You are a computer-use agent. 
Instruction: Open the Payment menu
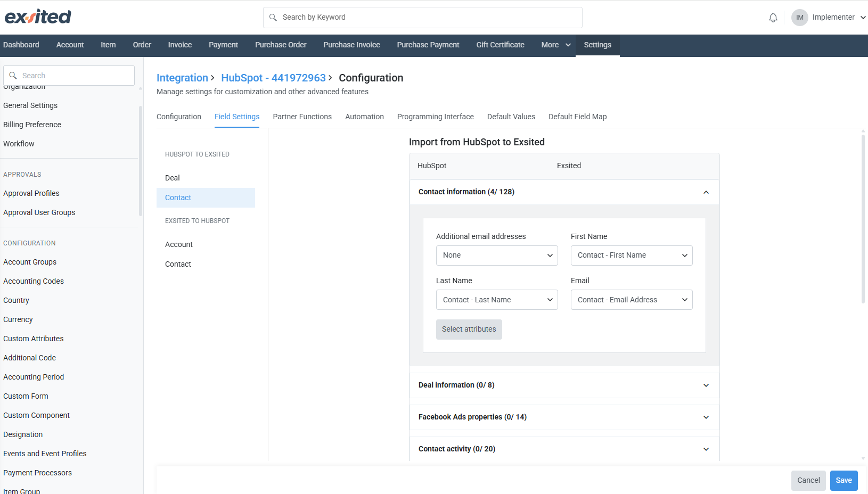pyautogui.click(x=223, y=45)
